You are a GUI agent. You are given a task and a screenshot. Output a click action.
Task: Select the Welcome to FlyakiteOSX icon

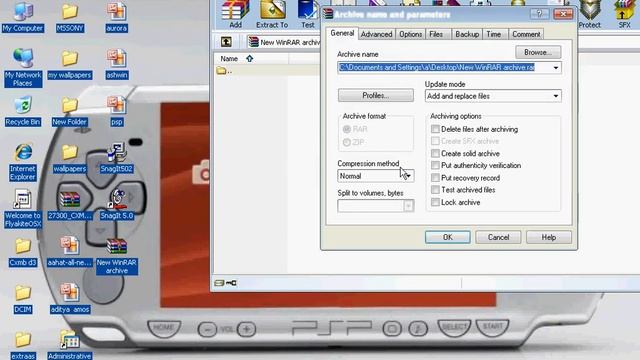[23, 209]
